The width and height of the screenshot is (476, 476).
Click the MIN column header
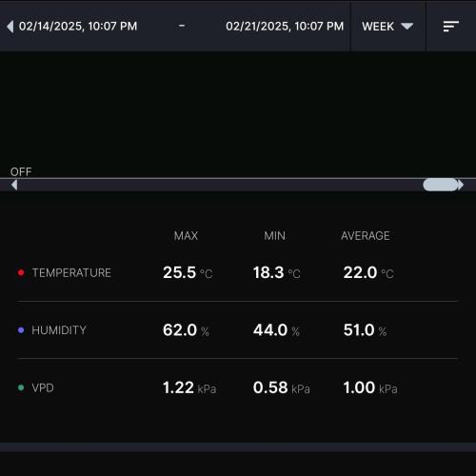275,236
